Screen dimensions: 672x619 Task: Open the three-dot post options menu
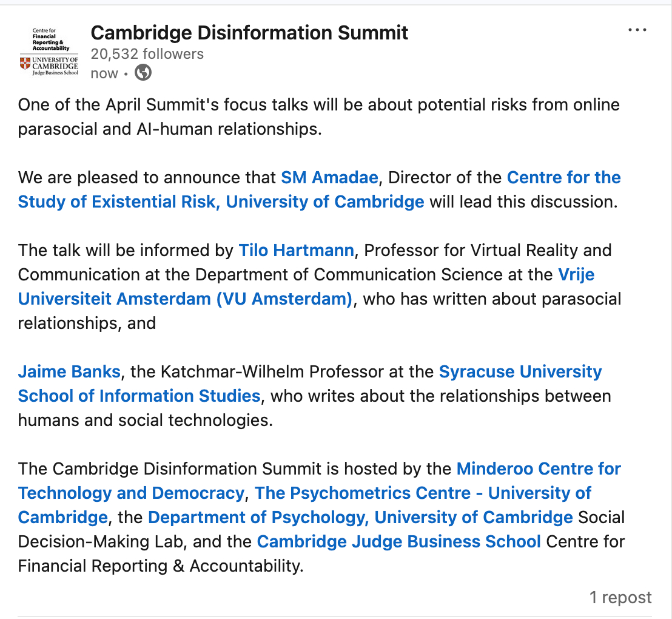pos(637,30)
